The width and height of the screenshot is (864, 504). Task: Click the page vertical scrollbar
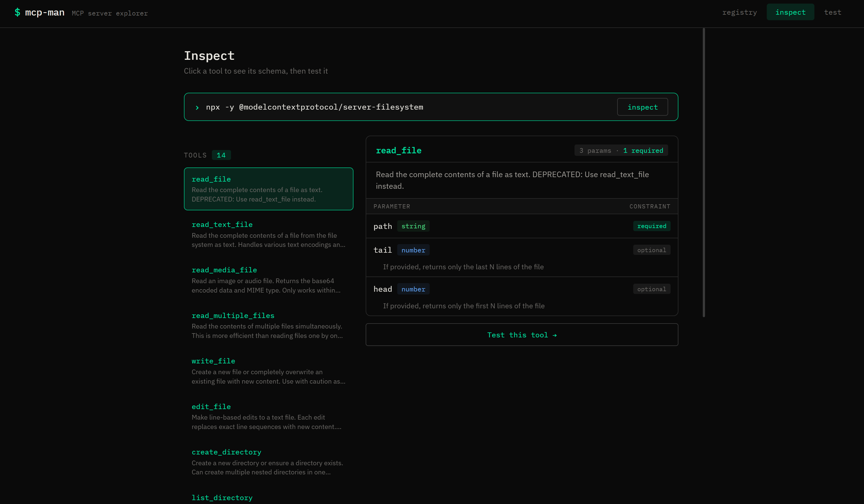tap(704, 172)
